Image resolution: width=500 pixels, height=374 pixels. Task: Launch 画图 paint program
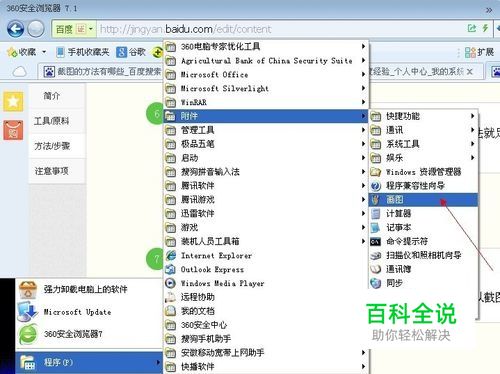(423, 199)
